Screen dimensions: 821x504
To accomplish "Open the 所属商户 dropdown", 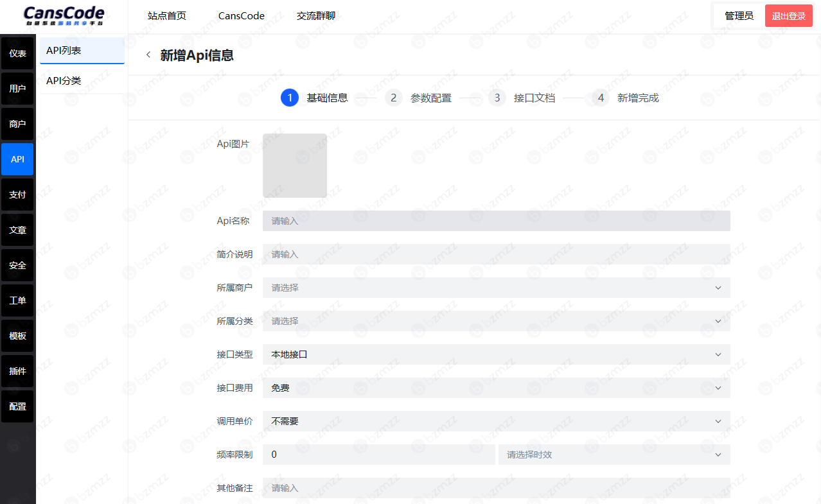I will click(x=497, y=288).
